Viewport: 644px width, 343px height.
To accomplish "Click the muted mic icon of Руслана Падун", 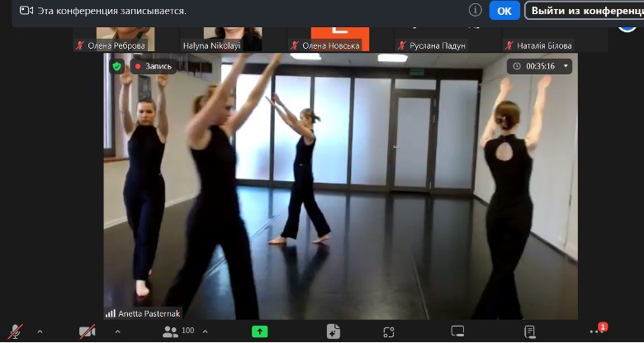I will pos(402,45).
